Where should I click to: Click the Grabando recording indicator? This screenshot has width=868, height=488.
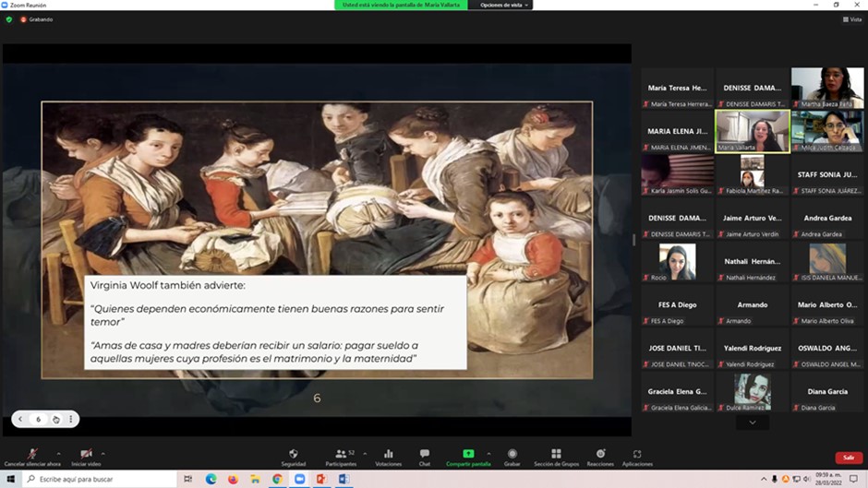[x=37, y=19]
